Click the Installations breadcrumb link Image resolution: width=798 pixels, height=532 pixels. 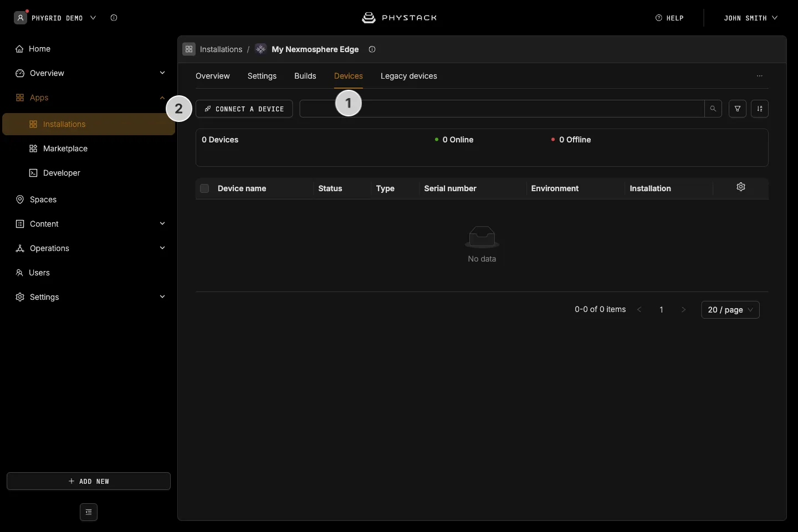pos(221,49)
